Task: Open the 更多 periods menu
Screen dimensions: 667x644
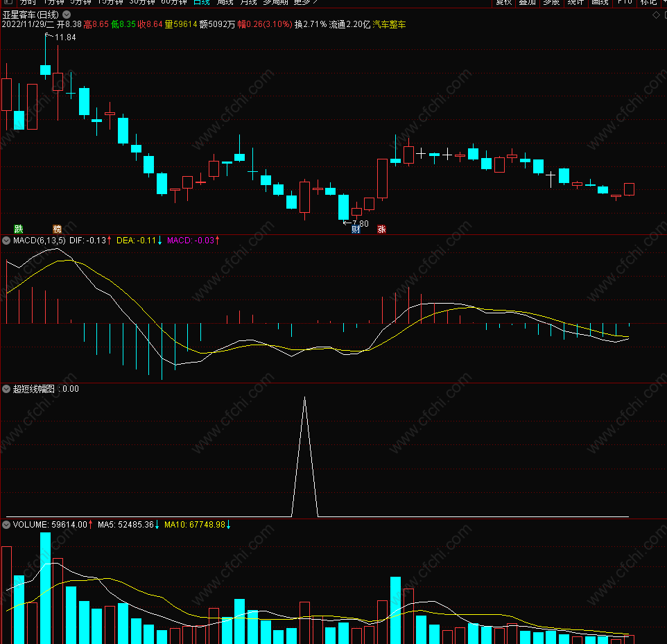Action: (x=306, y=2)
